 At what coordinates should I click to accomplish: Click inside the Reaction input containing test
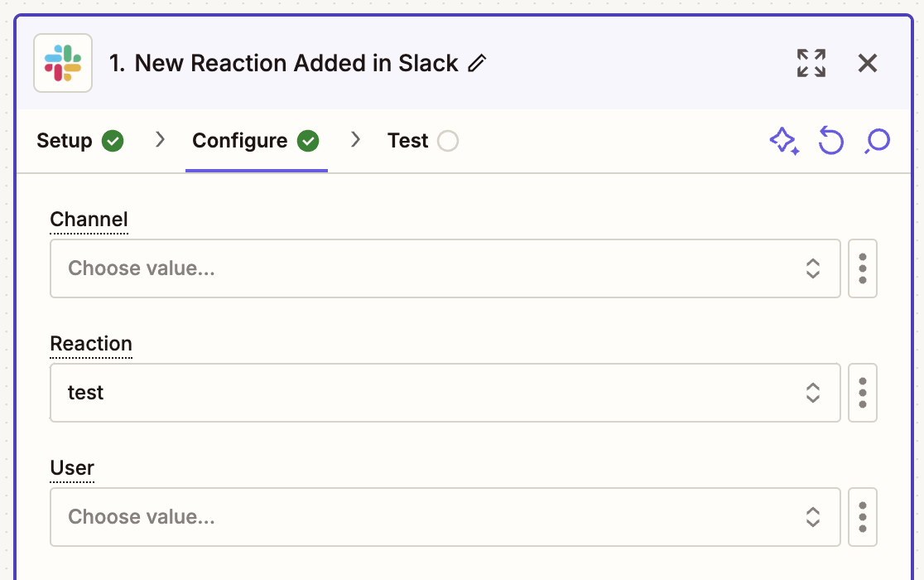331,393
